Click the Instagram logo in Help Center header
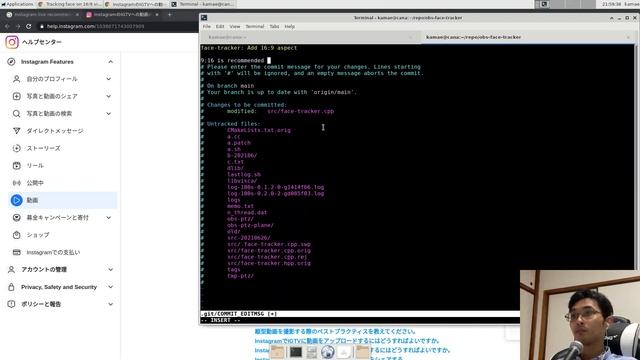The image size is (640, 360). (x=12, y=42)
